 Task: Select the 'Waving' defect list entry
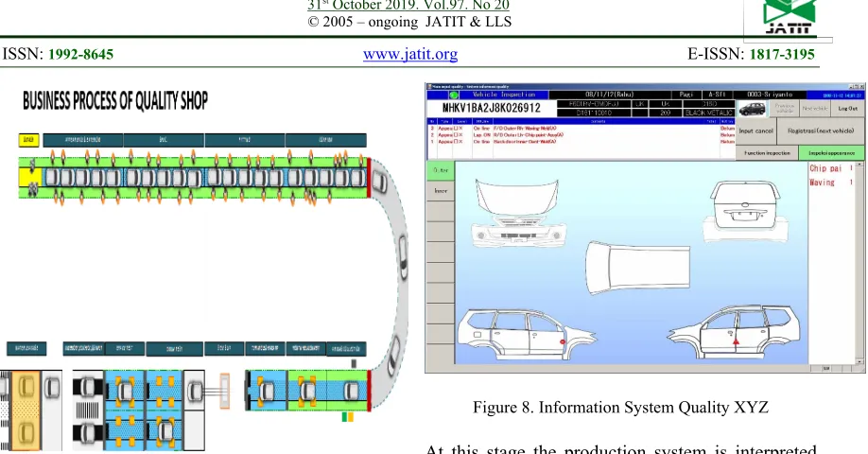pos(831,183)
